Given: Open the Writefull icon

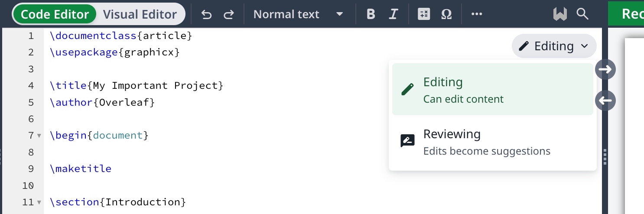Looking at the screenshot, I should tap(560, 14).
